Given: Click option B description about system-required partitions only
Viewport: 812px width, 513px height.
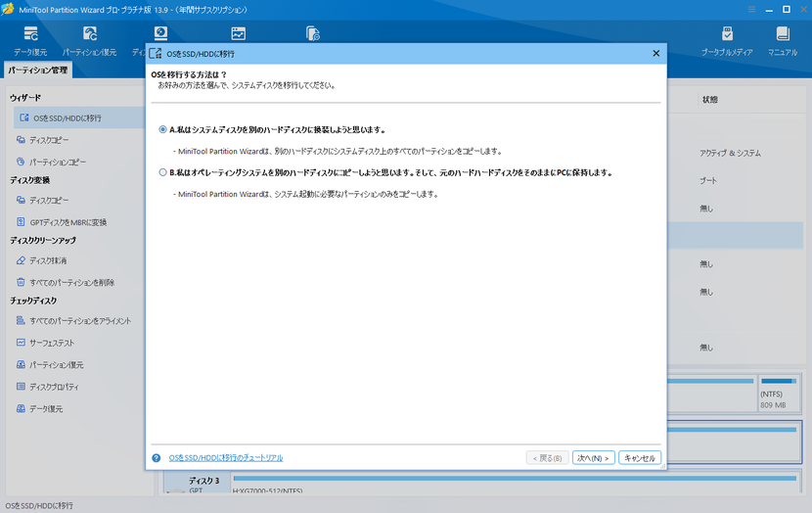Looking at the screenshot, I should pyautogui.click(x=305, y=194).
